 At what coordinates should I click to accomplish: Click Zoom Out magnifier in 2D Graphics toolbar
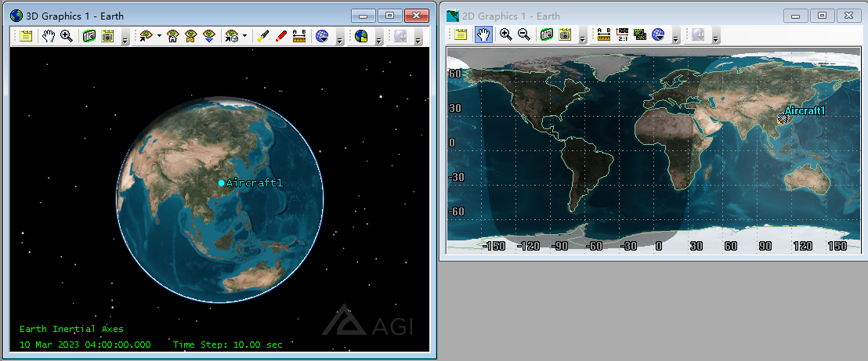(x=523, y=35)
